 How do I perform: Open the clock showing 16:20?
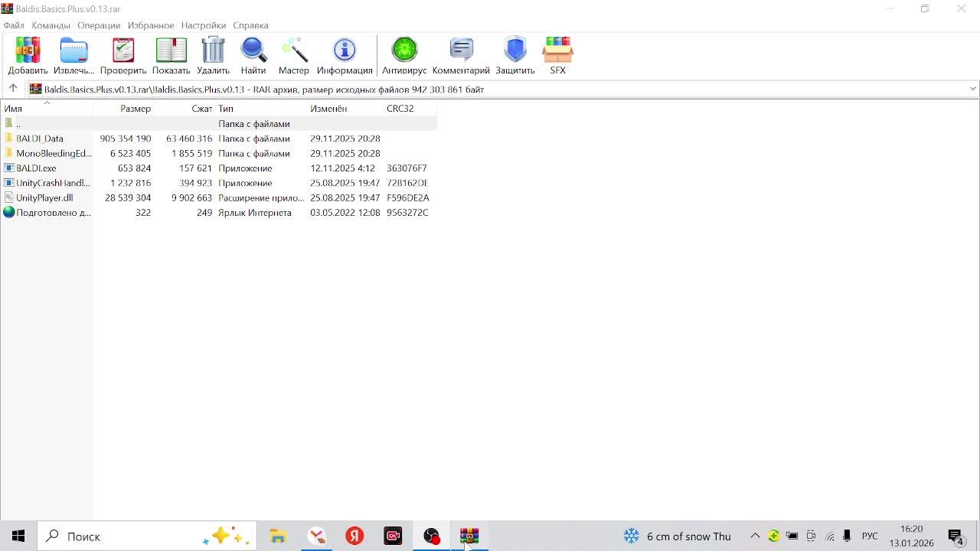click(x=912, y=536)
